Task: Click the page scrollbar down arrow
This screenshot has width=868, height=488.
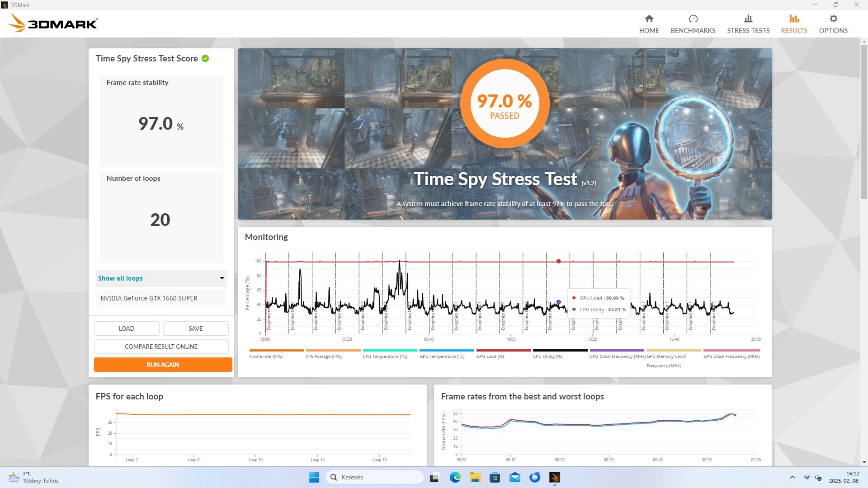Action: click(864, 462)
